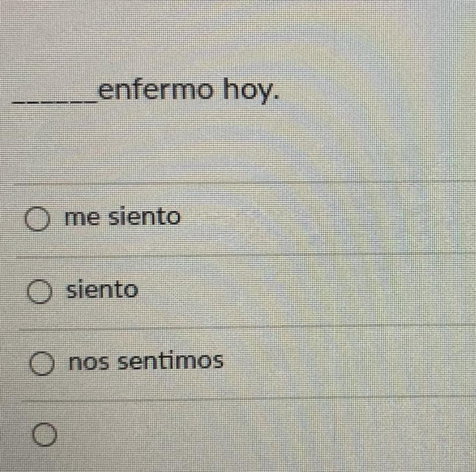Image resolution: width=476 pixels, height=472 pixels.
Task: Click the word "me" in first option
Action: point(82,217)
